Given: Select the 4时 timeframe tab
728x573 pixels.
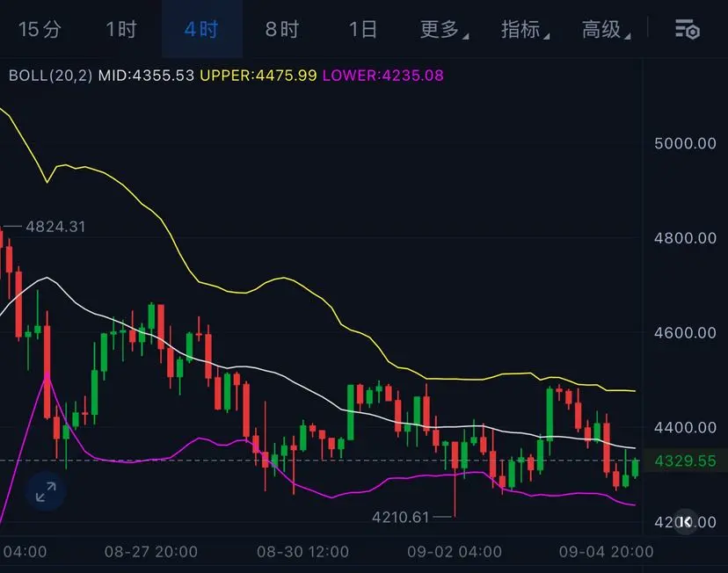Looking at the screenshot, I should click(x=201, y=30).
